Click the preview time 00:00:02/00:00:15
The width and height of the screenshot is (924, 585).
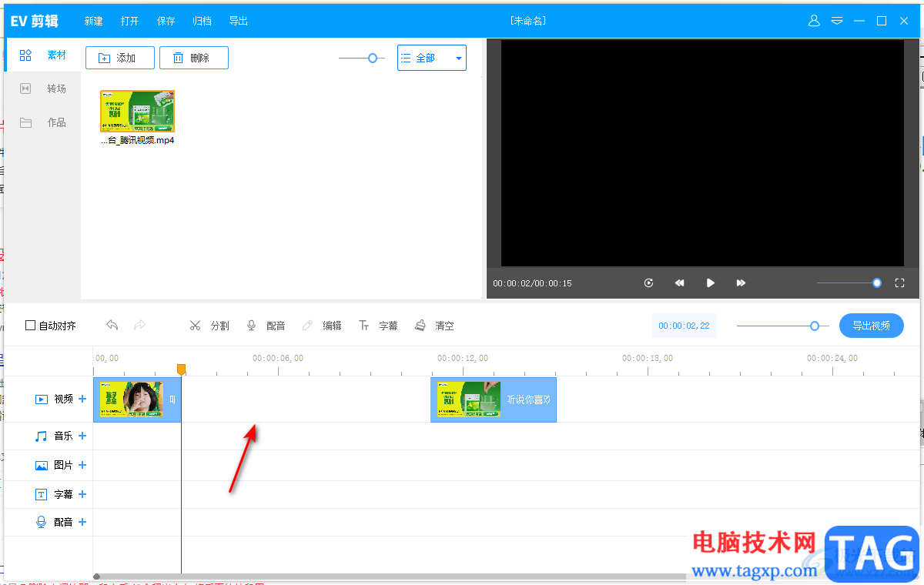[533, 283]
